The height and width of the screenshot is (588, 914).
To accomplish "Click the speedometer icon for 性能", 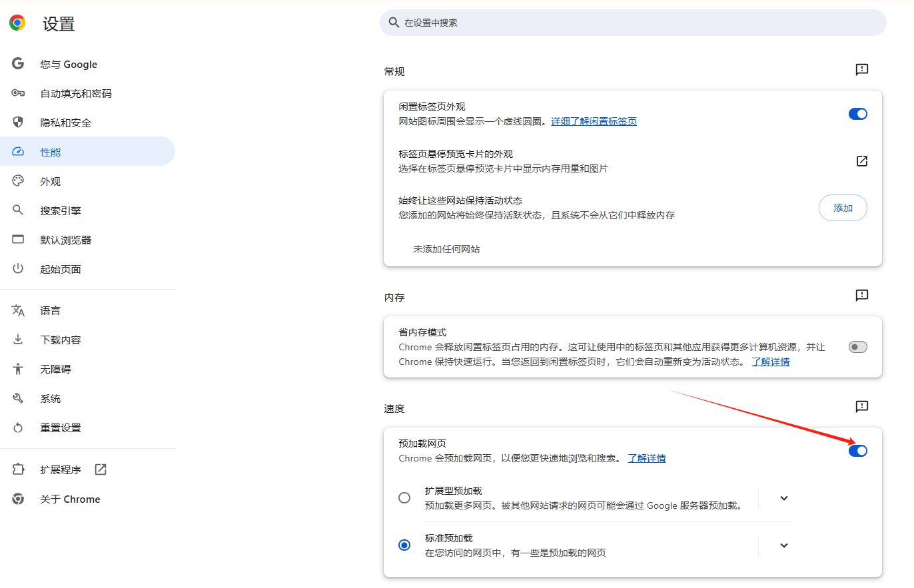I will tap(18, 152).
